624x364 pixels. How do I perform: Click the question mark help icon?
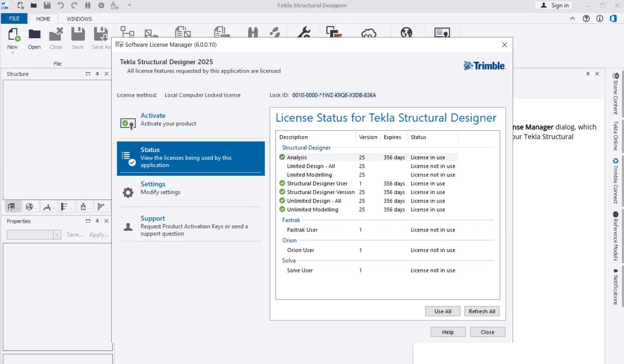(x=586, y=19)
